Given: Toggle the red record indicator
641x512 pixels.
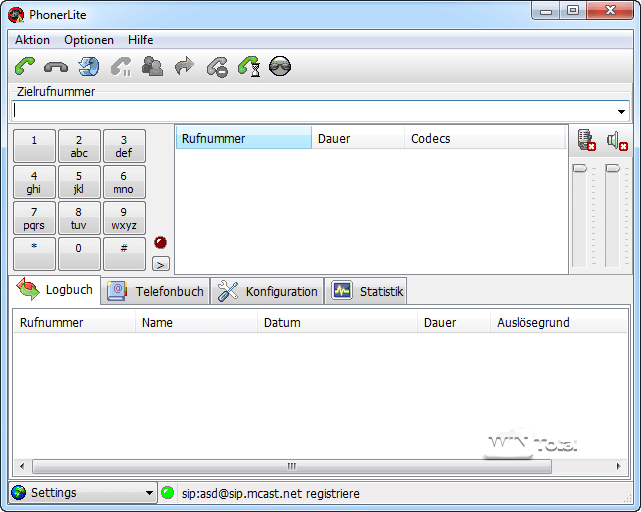Looking at the screenshot, I should click(x=160, y=243).
